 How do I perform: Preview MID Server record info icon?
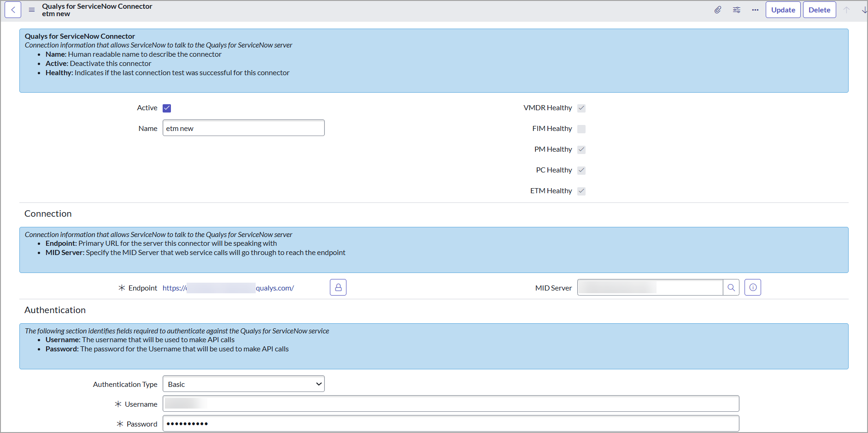click(x=753, y=287)
